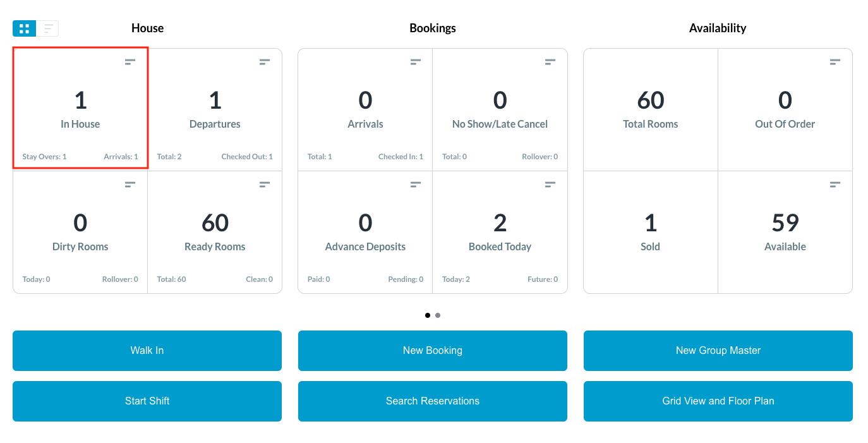
Task: Go to second dashboard page dot
Action: (x=438, y=315)
